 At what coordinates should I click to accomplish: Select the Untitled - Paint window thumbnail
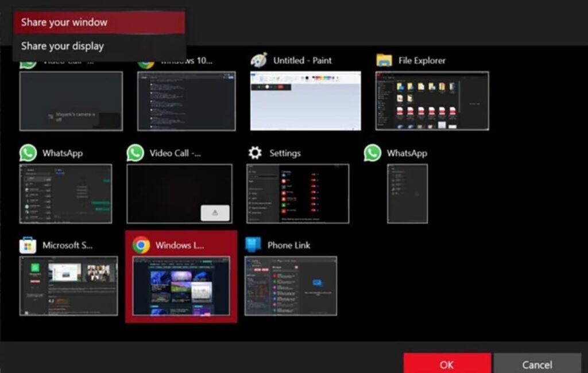pyautogui.click(x=305, y=101)
